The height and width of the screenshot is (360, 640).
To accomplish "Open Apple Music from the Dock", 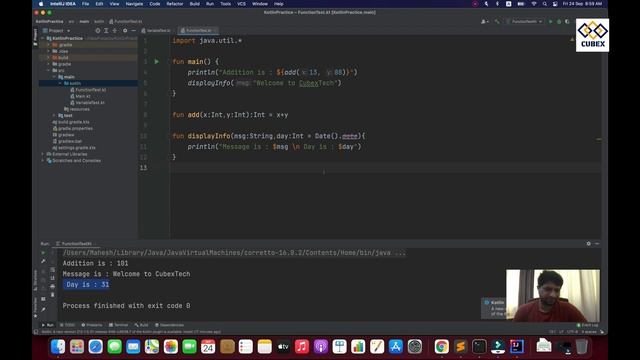I will click(x=302, y=347).
